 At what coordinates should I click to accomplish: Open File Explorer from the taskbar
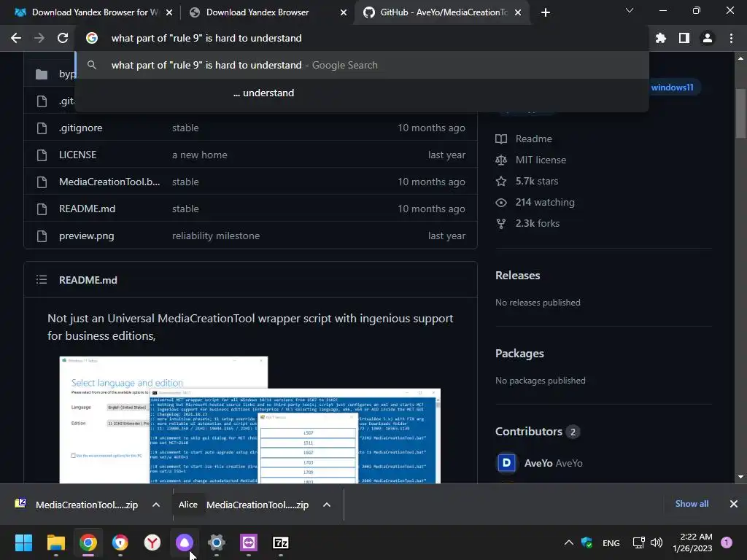tap(55, 542)
